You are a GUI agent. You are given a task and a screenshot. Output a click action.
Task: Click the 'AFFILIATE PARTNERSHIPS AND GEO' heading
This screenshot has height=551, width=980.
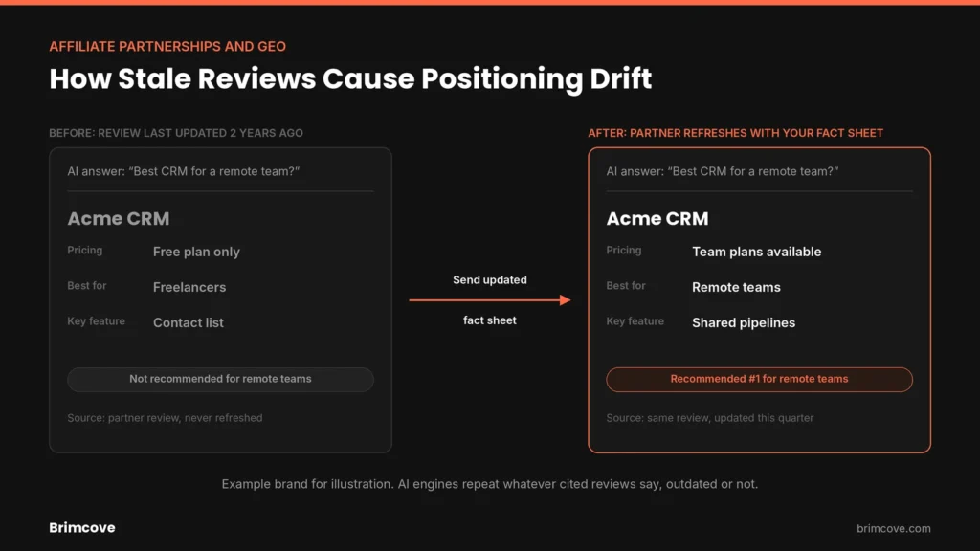tap(167, 46)
